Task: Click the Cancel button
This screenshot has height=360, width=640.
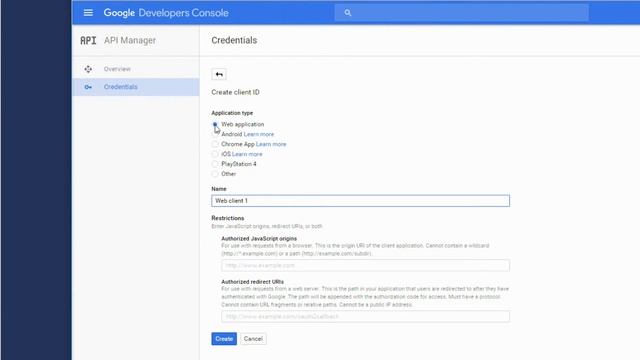Action: (x=253, y=339)
